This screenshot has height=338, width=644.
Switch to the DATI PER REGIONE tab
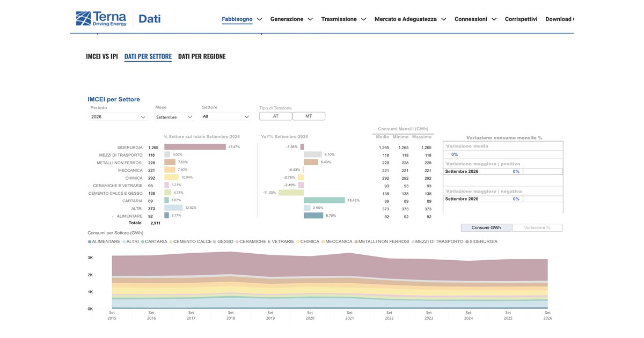pos(202,56)
